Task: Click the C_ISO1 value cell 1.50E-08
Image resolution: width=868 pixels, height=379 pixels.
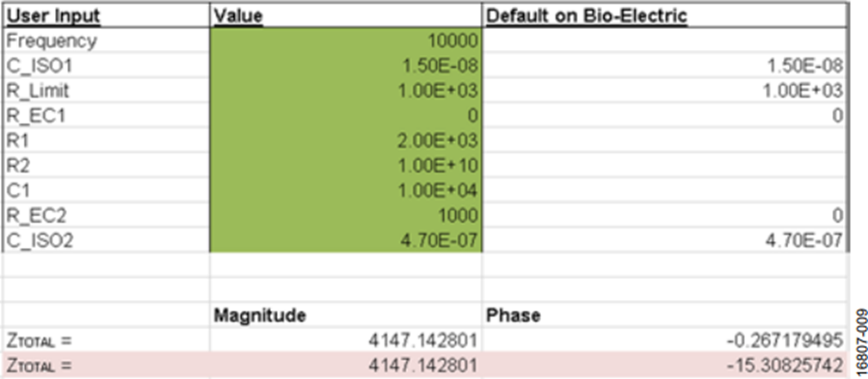Action: tap(346, 66)
